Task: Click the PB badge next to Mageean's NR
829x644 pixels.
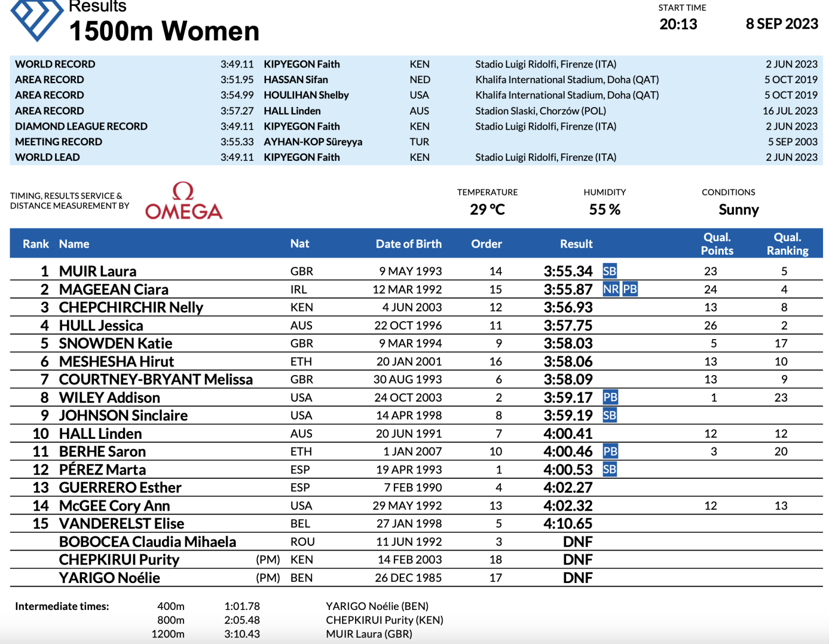Action: tap(630, 289)
